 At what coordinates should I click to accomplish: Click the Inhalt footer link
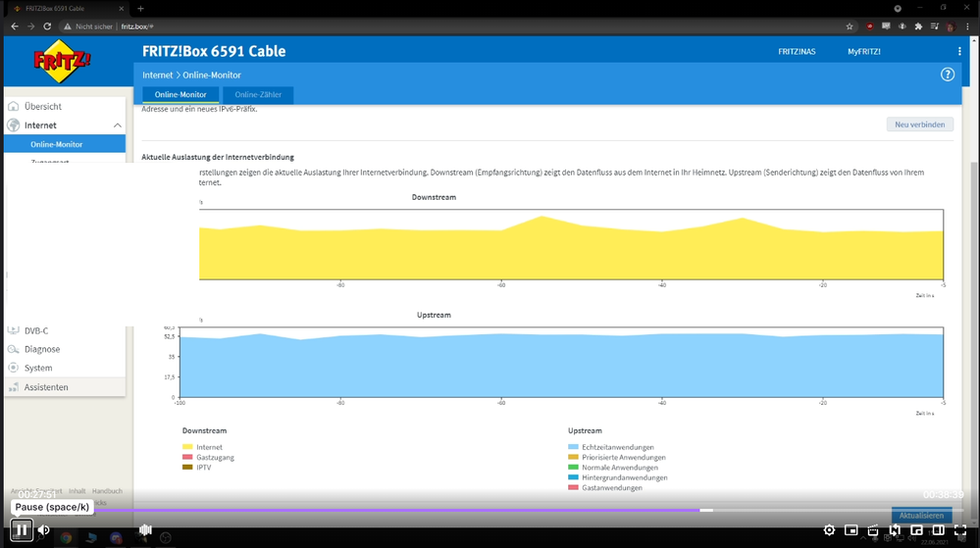(x=77, y=491)
